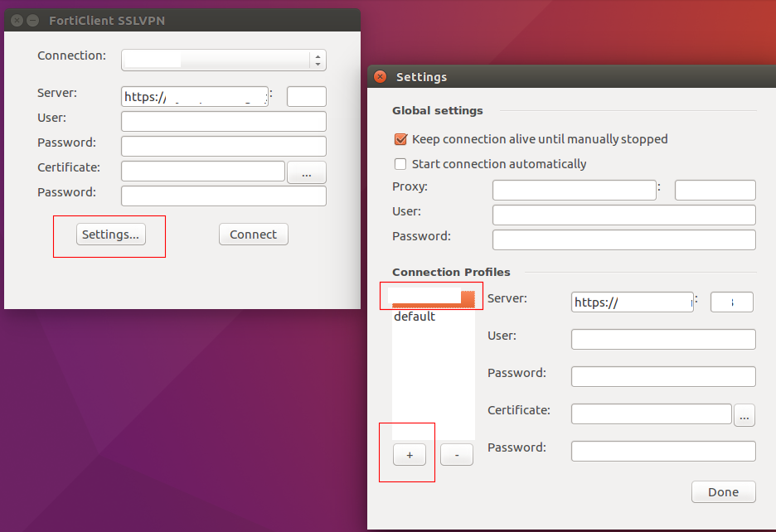Screen dimensions: 776x532
Task: Focus the proxy Password field in Settings
Action: [x=624, y=239]
